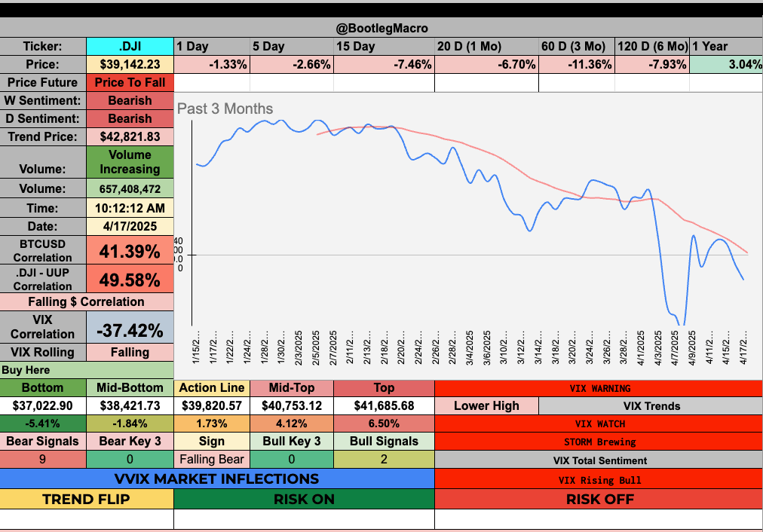The height and width of the screenshot is (532, 763).
Task: Select the 'VVIX MARKET INFLECTIONS' banner
Action: [x=217, y=479]
